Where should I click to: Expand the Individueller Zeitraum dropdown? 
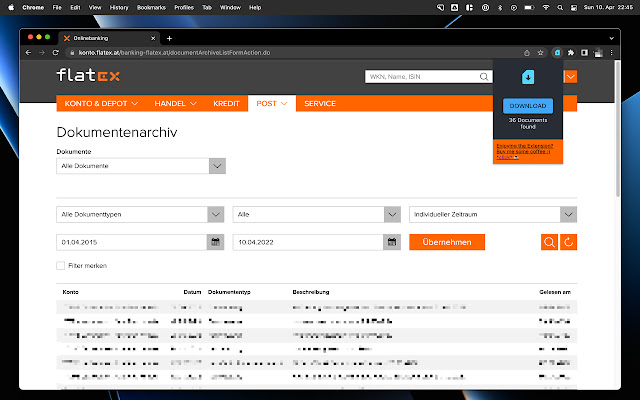[x=569, y=214]
